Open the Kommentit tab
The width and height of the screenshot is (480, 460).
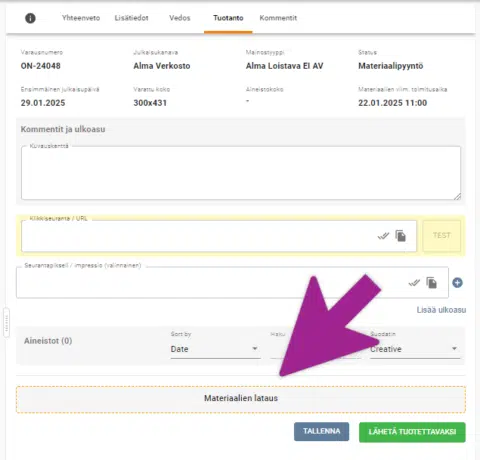click(278, 18)
